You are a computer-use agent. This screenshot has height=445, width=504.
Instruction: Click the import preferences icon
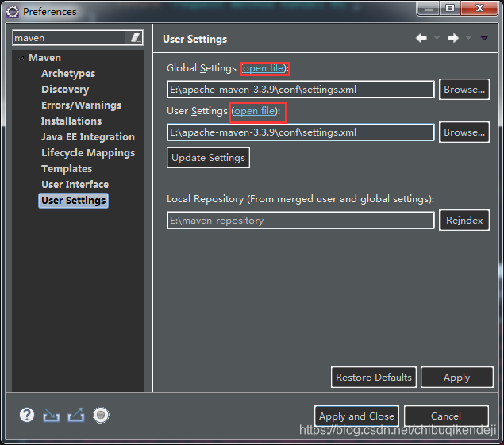[x=52, y=415]
